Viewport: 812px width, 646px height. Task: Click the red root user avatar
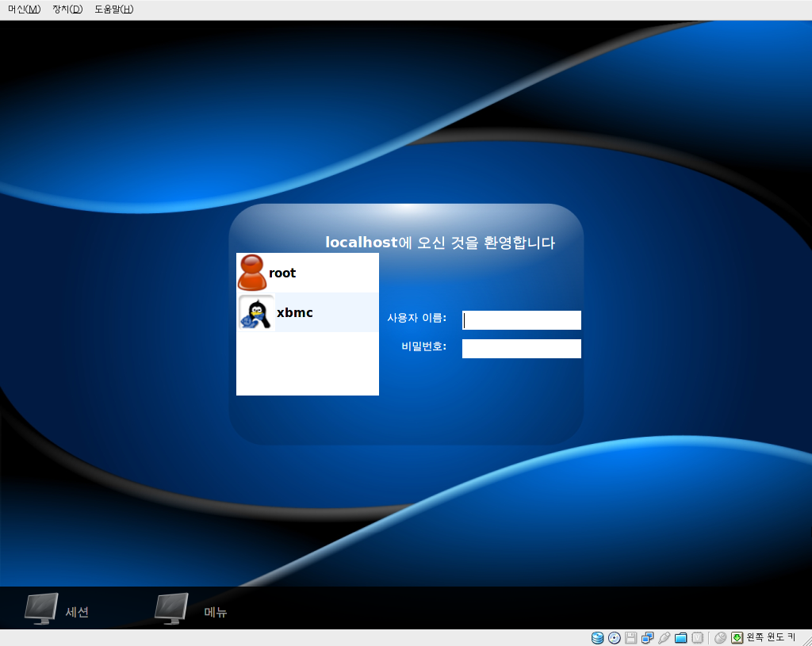tap(252, 273)
